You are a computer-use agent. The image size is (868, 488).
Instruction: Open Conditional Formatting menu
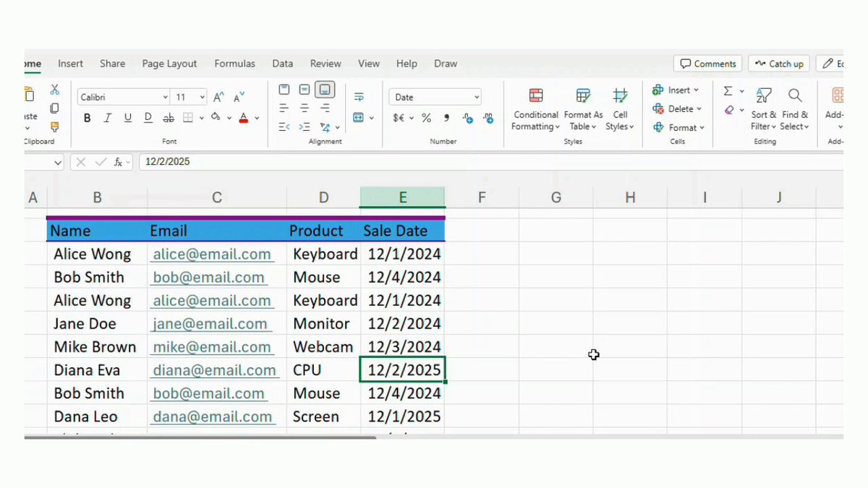[536, 108]
